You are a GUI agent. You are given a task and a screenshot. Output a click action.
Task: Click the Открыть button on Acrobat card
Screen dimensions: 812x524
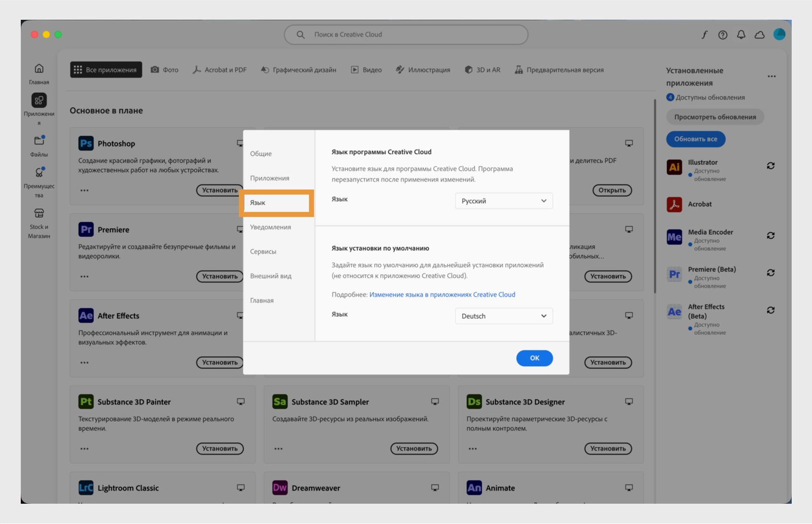click(612, 190)
